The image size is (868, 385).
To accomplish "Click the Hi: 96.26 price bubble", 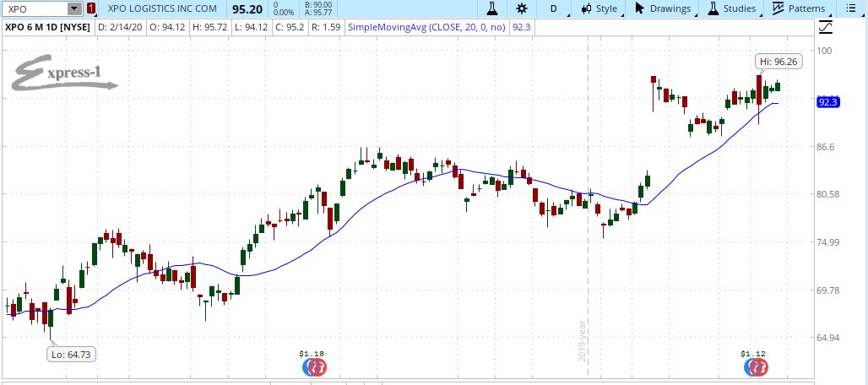I will (x=778, y=62).
